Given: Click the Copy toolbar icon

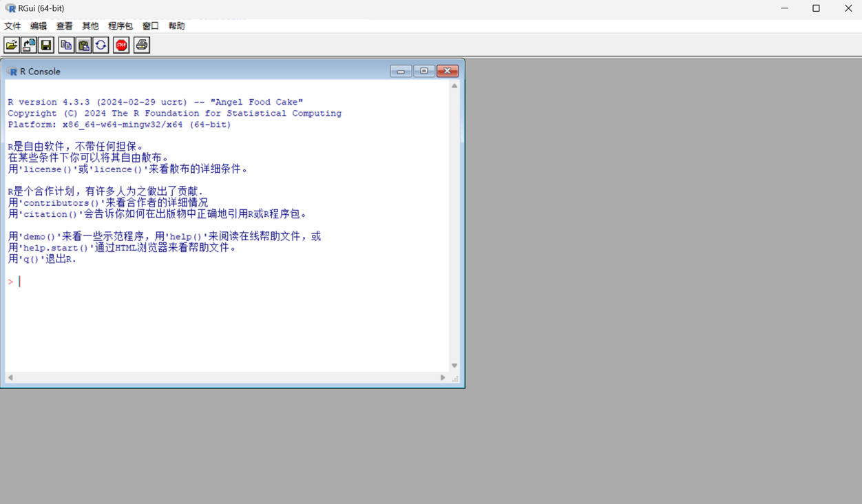Looking at the screenshot, I should (66, 45).
